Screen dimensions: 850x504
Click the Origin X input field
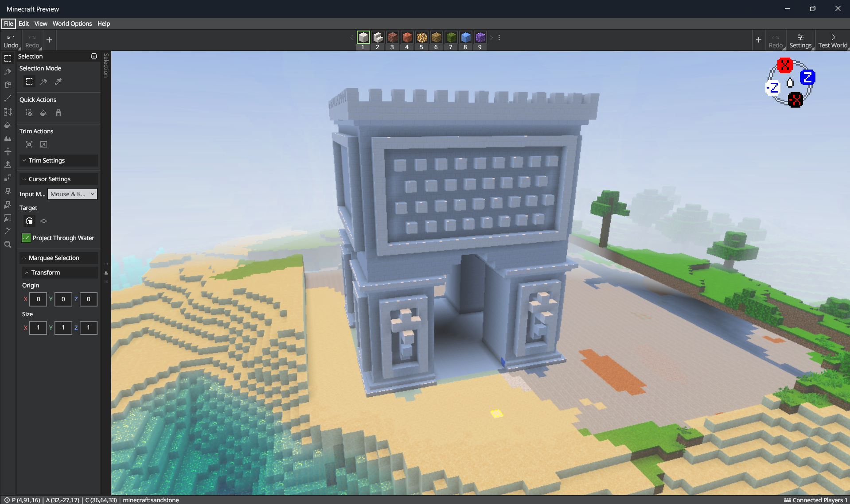[38, 299]
